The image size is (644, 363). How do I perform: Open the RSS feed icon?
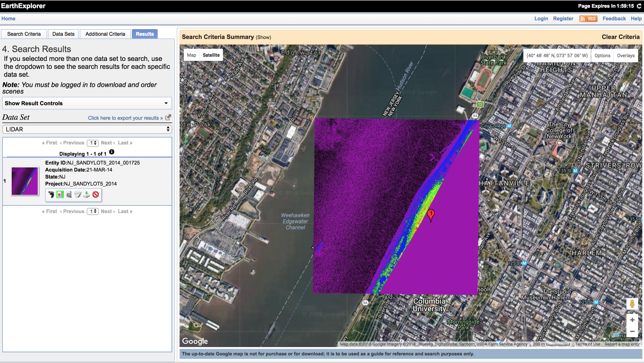(588, 19)
